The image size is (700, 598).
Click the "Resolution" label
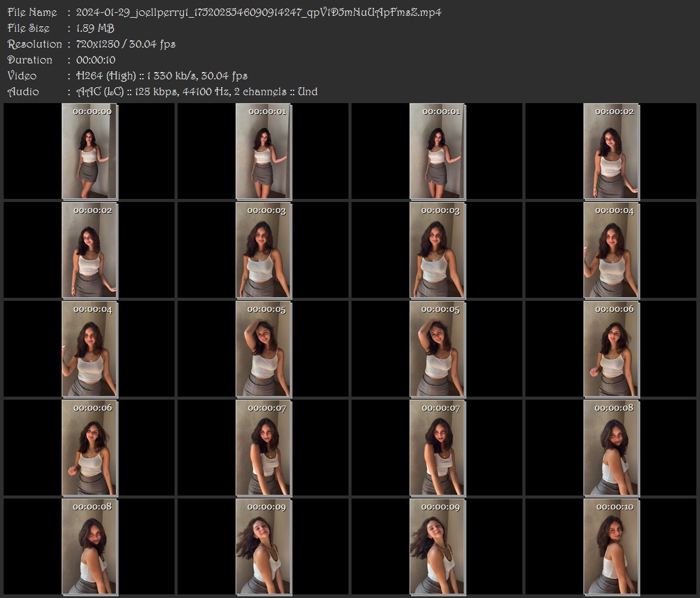34,44
